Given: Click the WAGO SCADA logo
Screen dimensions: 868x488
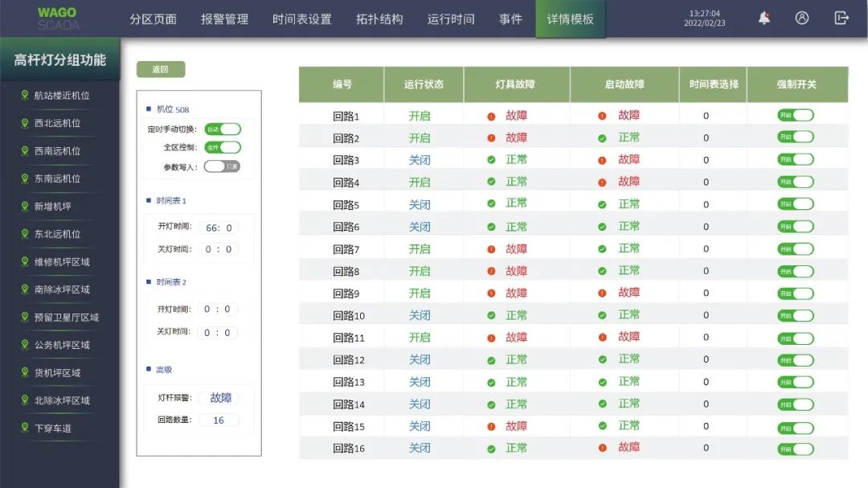Looking at the screenshot, I should [x=57, y=18].
